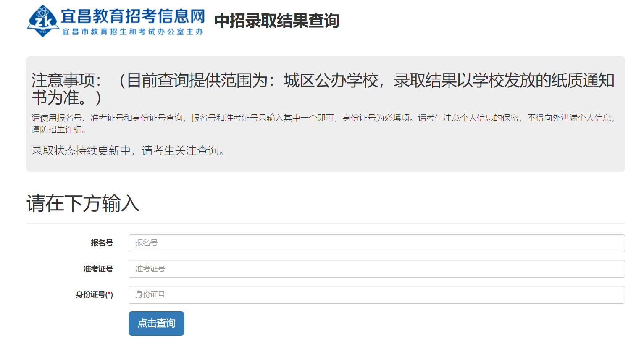Click the 报名号 field label
The width and height of the screenshot is (644, 347).
pyautogui.click(x=102, y=243)
